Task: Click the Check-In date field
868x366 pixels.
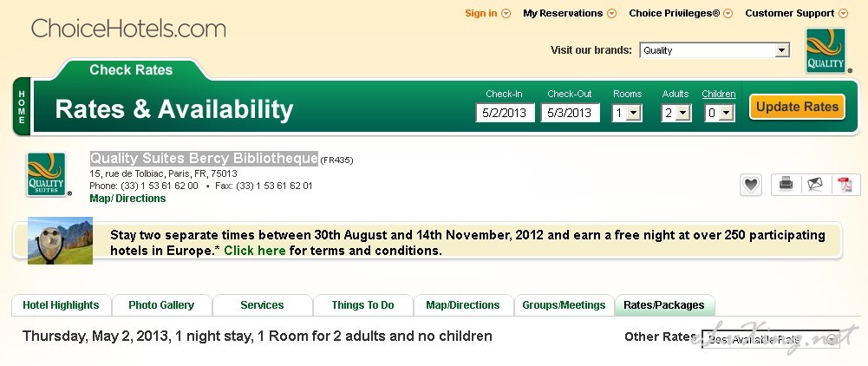Action: click(x=505, y=113)
